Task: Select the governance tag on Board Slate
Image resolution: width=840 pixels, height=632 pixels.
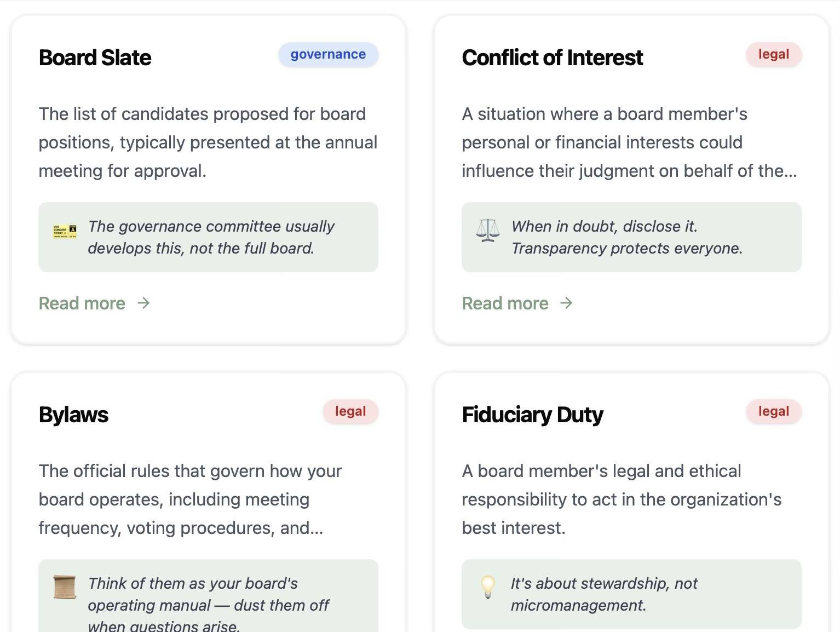Action: click(x=328, y=55)
